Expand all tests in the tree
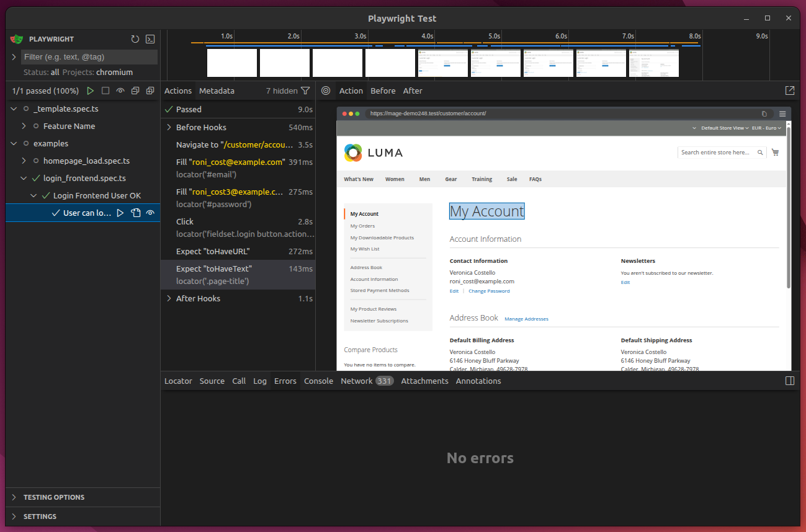806x532 pixels. point(150,91)
